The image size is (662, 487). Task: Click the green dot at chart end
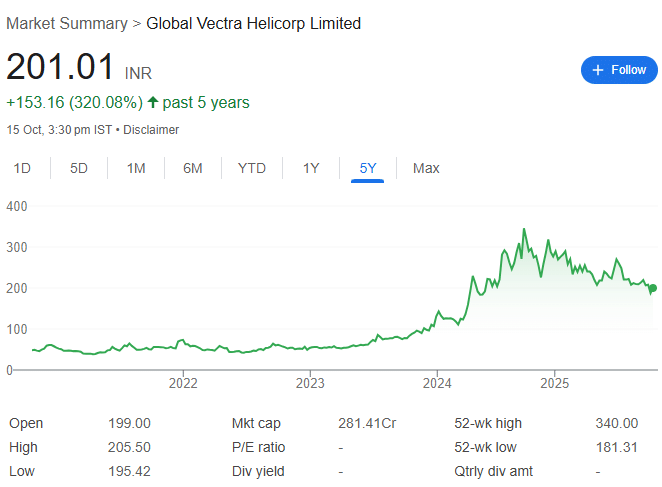(x=653, y=288)
